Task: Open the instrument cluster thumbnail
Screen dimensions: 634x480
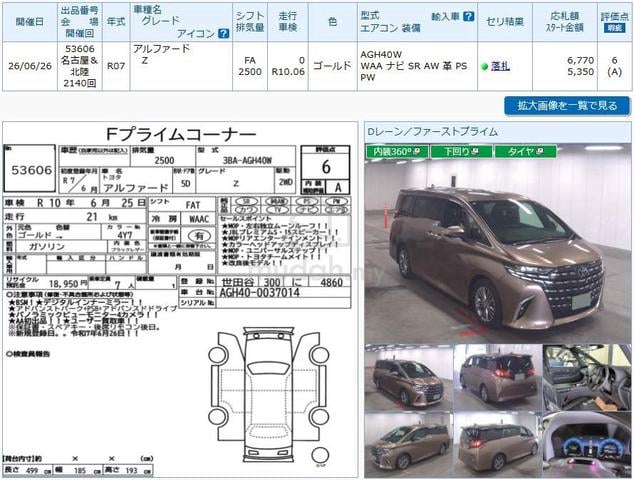Action: (586, 445)
